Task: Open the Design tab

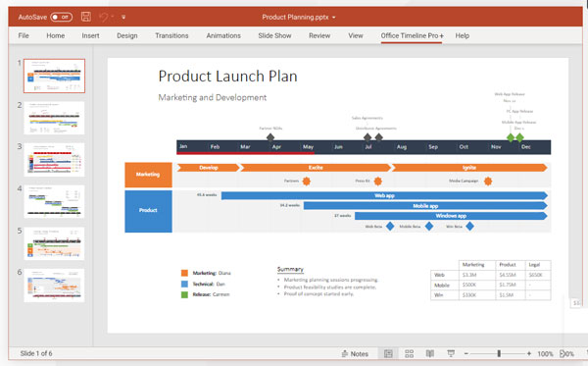Action: pos(126,35)
